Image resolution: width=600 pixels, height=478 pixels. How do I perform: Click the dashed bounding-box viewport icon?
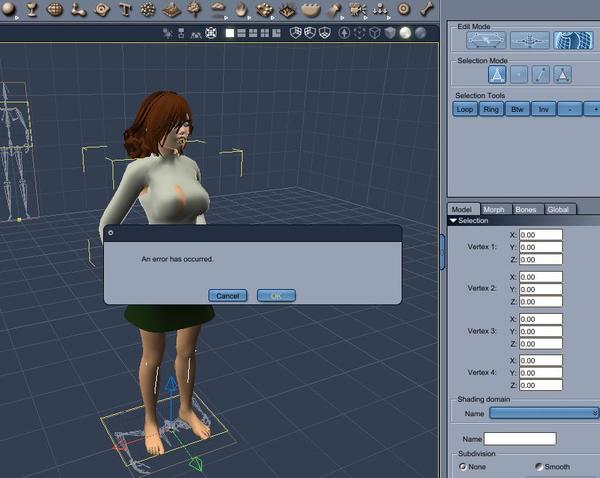click(x=359, y=33)
